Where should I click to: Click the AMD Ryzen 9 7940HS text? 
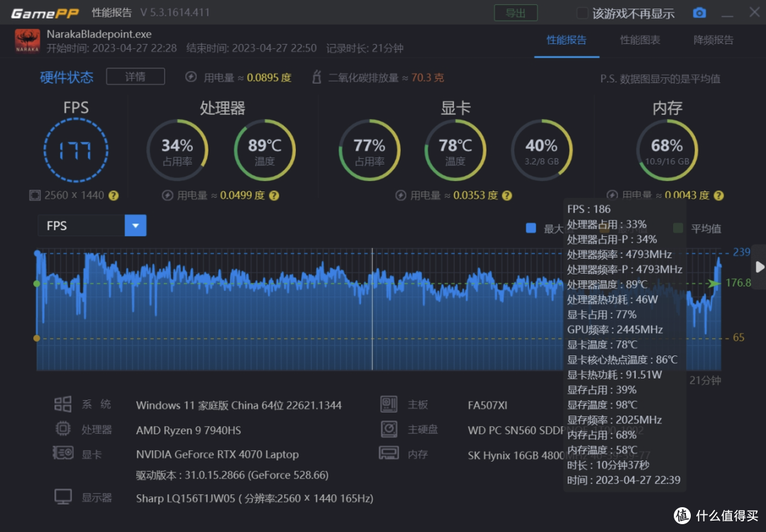click(x=188, y=431)
